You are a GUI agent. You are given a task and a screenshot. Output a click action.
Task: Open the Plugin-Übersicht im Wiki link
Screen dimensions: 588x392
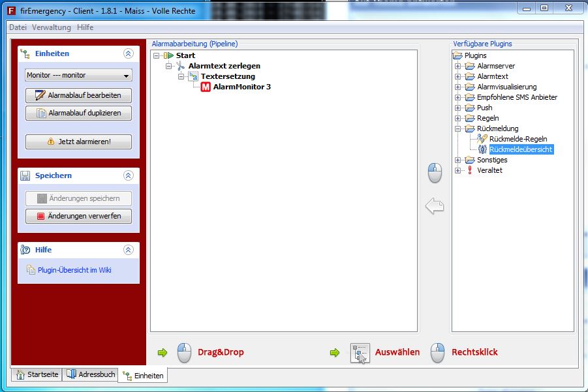pos(74,270)
